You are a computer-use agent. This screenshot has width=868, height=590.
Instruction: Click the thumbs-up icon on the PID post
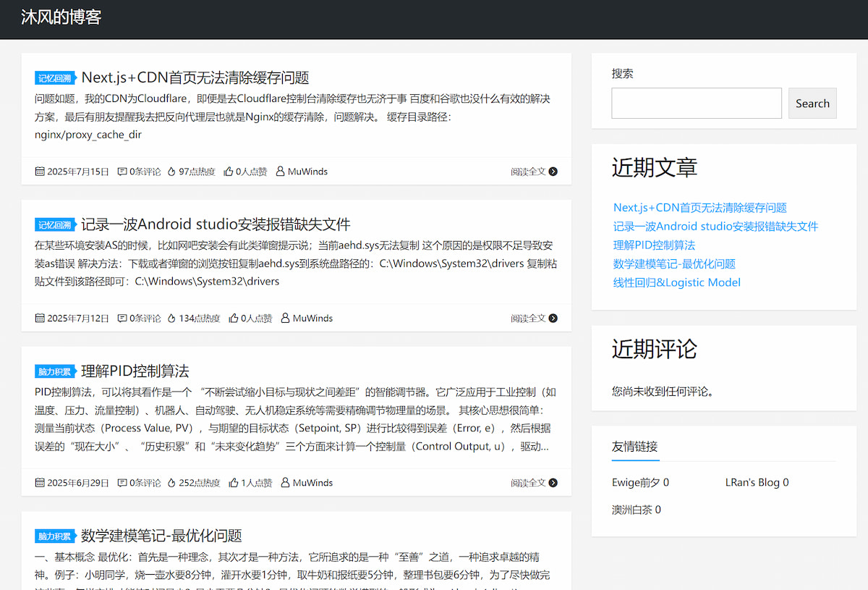pyautogui.click(x=234, y=482)
